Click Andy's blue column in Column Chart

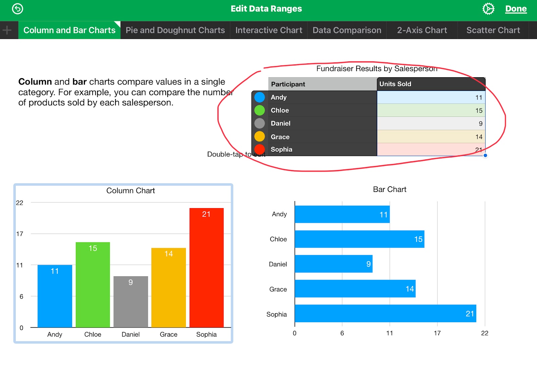[x=55, y=296]
